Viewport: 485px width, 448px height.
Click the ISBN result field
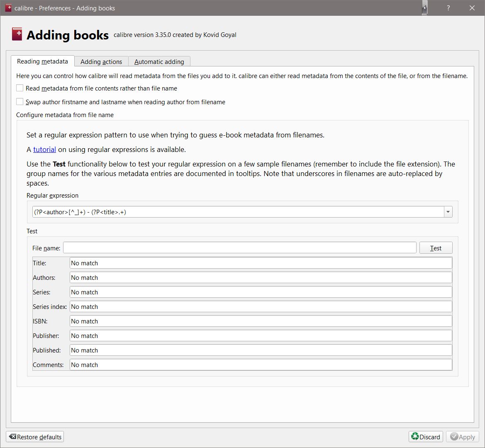point(261,321)
